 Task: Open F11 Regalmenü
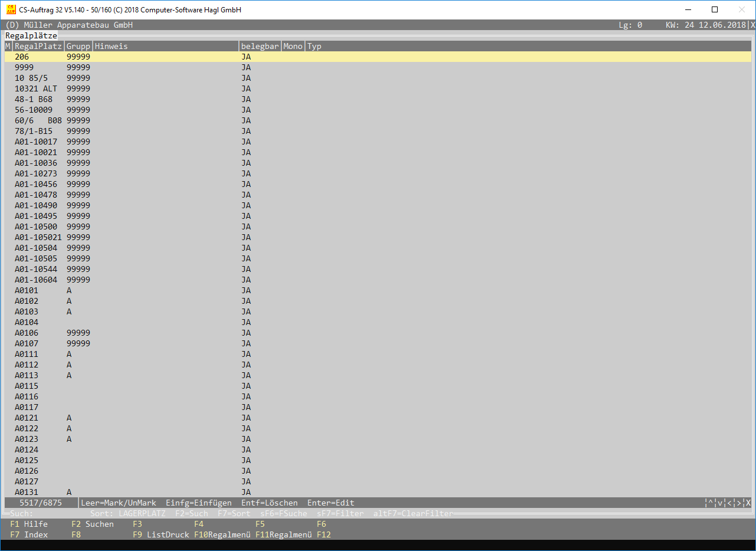tap(283, 535)
